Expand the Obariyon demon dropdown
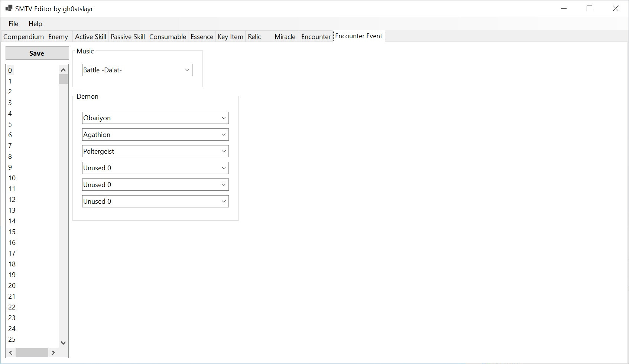 click(155, 118)
